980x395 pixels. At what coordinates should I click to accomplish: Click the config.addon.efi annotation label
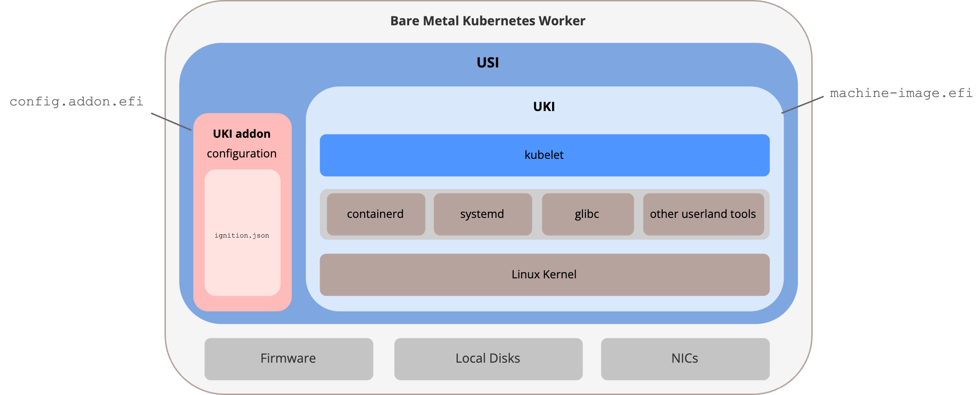(76, 102)
